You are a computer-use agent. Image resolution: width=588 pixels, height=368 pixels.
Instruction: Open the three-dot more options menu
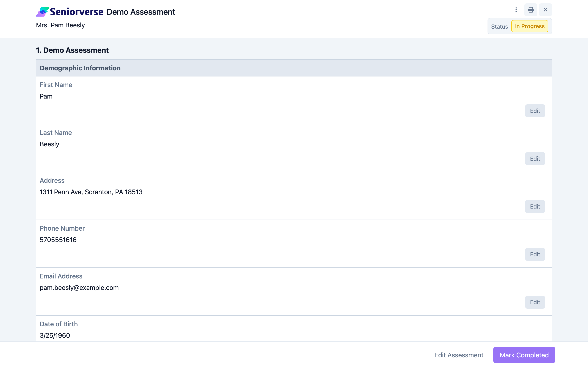pyautogui.click(x=516, y=10)
